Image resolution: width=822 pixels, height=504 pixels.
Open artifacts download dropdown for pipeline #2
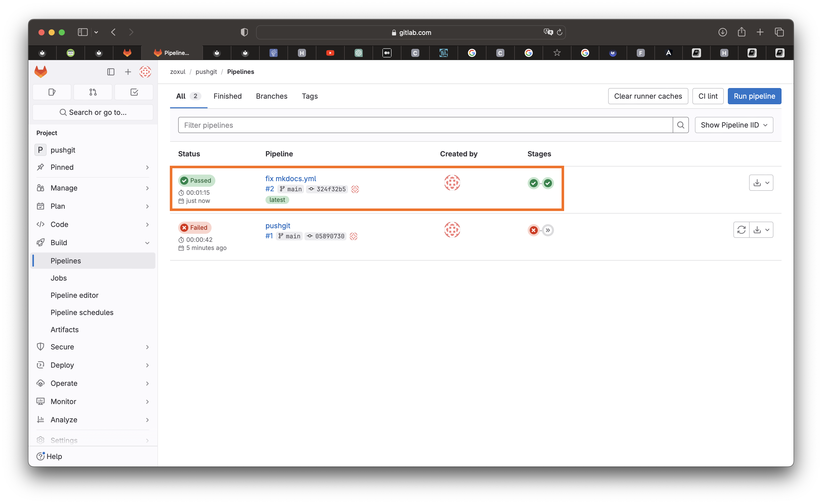pos(761,183)
